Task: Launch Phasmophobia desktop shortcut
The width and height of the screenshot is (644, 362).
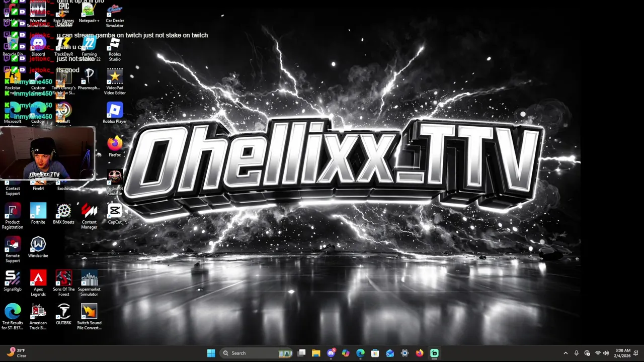Action: pyautogui.click(x=89, y=79)
